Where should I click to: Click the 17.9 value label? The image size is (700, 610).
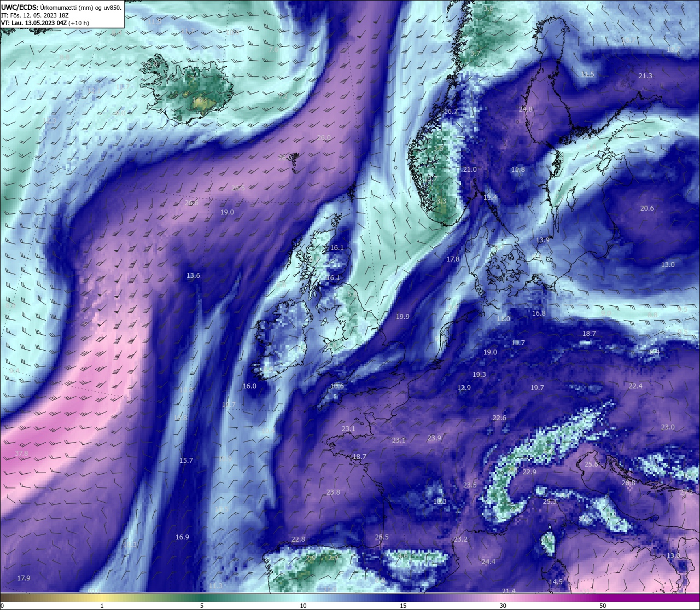coord(24,578)
